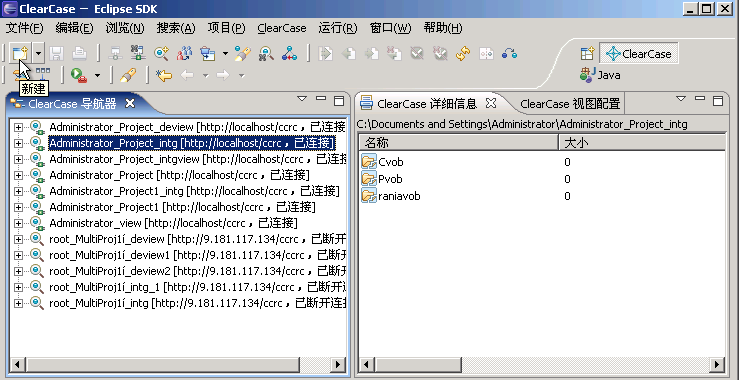Click the blue nodes with curved arrow icon
Image resolution: width=739 pixels, height=380 pixels.
click(509, 53)
